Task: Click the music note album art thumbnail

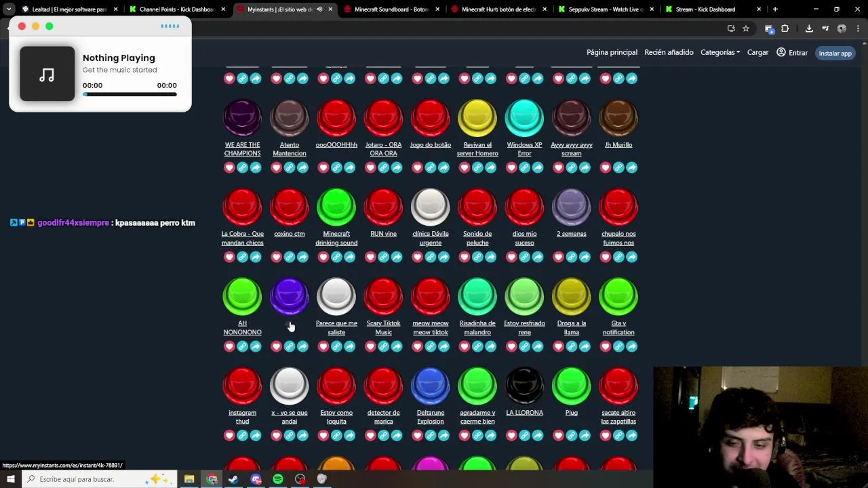Action: tap(47, 74)
